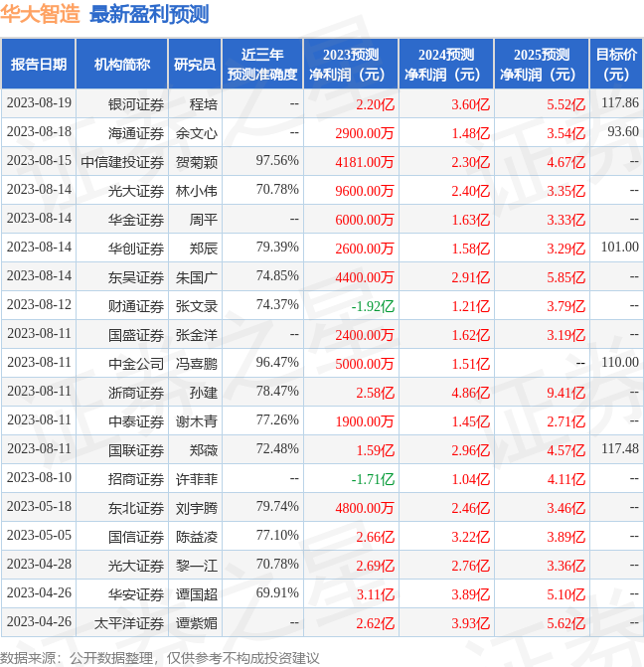Click the 4181.00万 forecast value
The width and height of the screenshot is (644, 667).
[x=365, y=162]
